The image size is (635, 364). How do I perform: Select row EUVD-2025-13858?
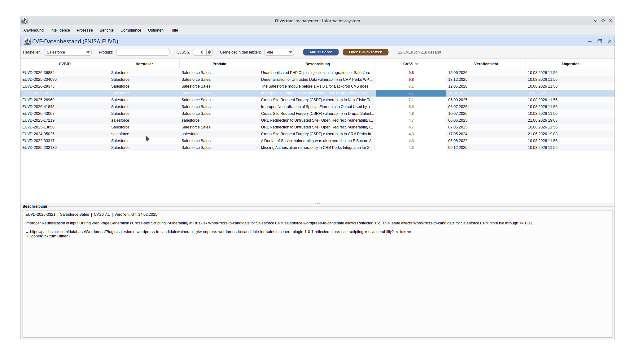[x=317, y=127]
